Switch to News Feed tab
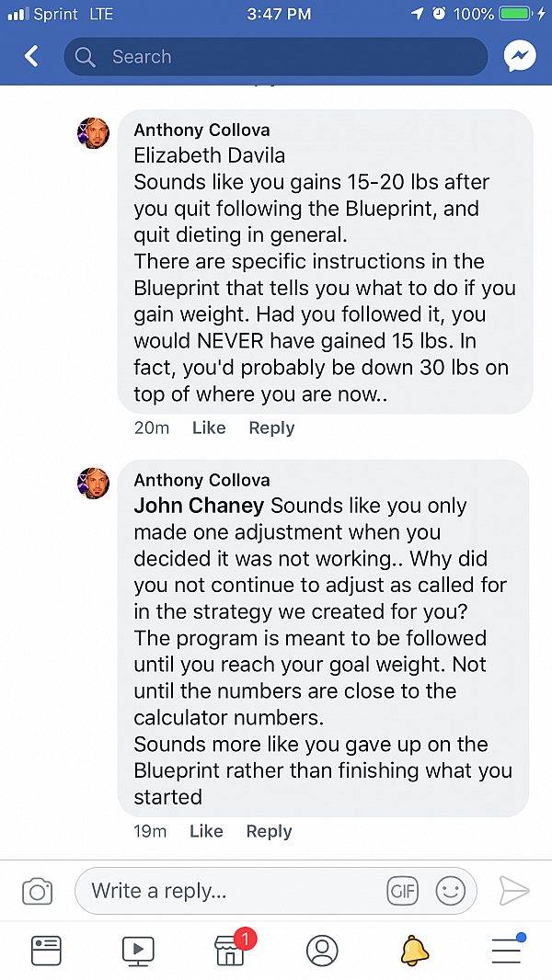 (46, 951)
